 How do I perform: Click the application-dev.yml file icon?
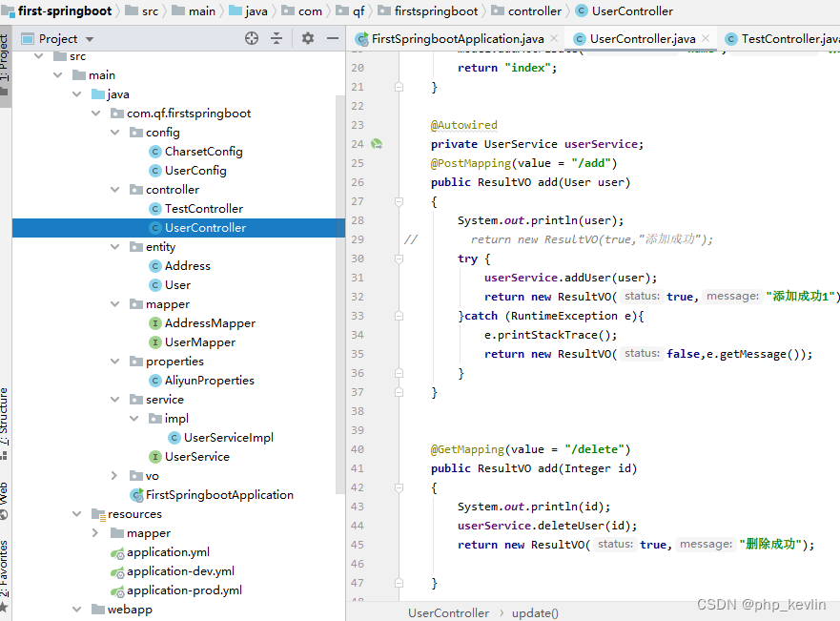click(117, 572)
